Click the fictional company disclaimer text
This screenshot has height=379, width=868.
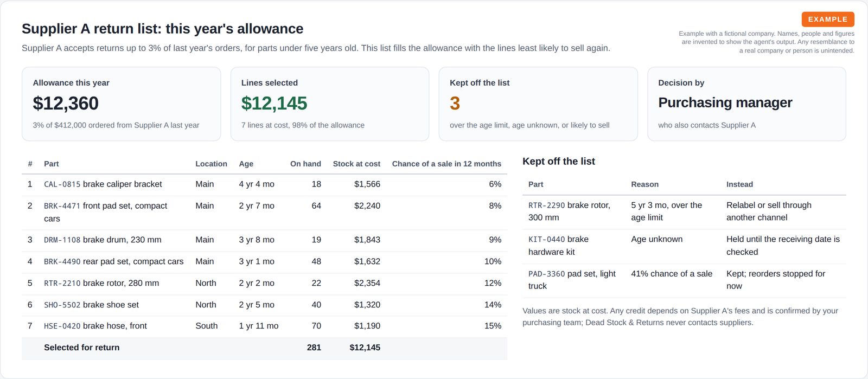767,42
